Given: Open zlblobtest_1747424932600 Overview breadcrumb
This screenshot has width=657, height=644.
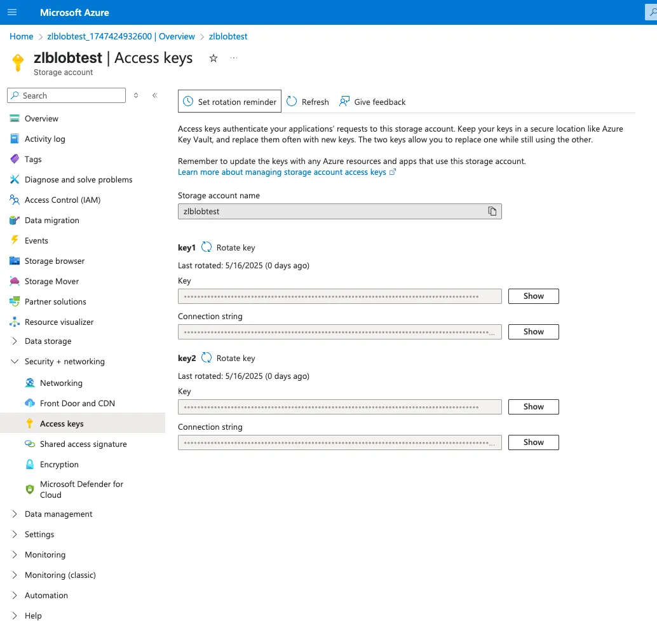Looking at the screenshot, I should click(121, 36).
